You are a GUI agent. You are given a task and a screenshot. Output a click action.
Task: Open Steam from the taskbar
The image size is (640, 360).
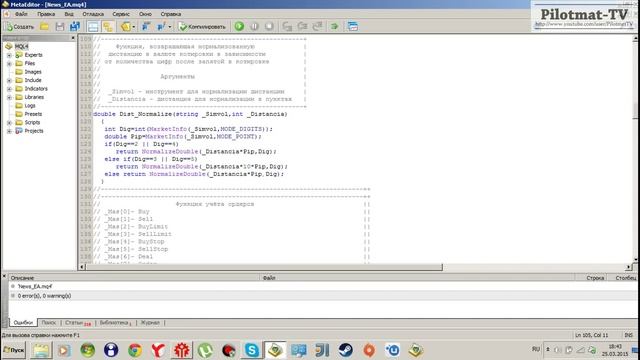tap(346, 350)
